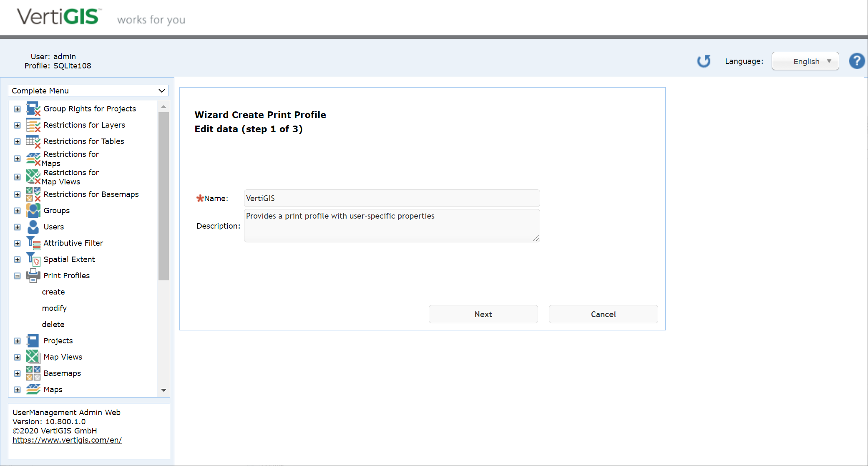Open the Attributive Filter icon
The width and height of the screenshot is (868, 466).
(33, 243)
